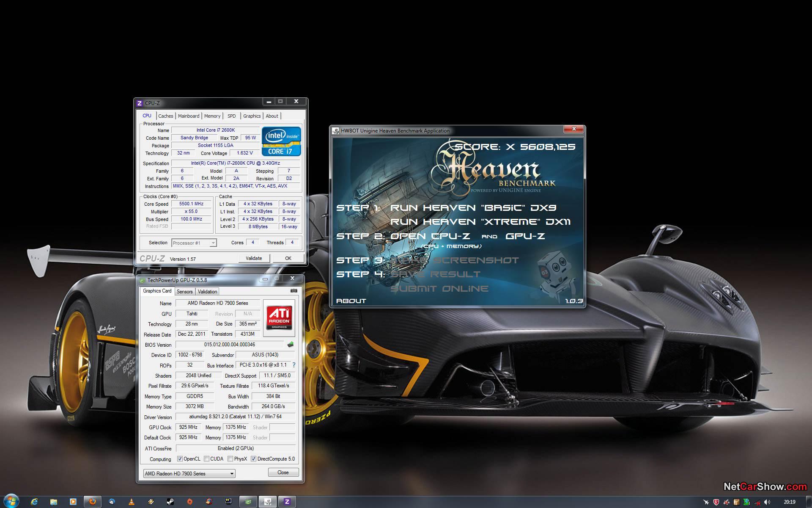Image resolution: width=812 pixels, height=508 pixels.
Task: Click Submit Online in Heaven app
Action: [439, 289]
